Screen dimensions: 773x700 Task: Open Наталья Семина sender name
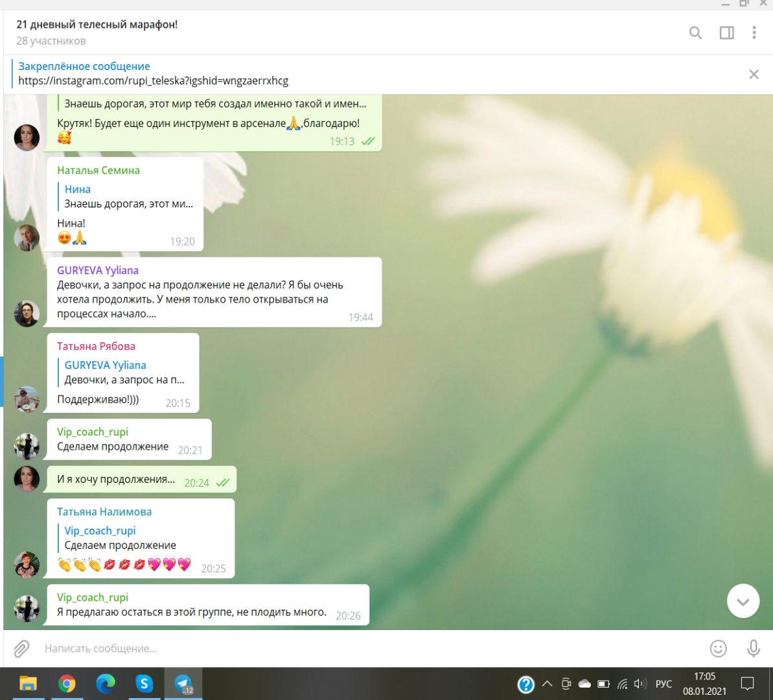tap(98, 170)
